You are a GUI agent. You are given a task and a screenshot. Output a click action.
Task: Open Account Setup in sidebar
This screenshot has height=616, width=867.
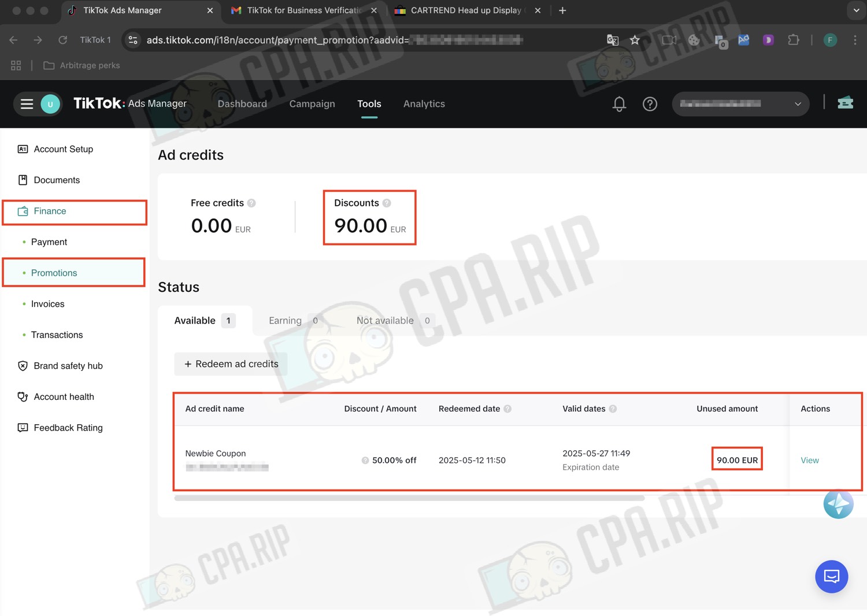tap(64, 149)
